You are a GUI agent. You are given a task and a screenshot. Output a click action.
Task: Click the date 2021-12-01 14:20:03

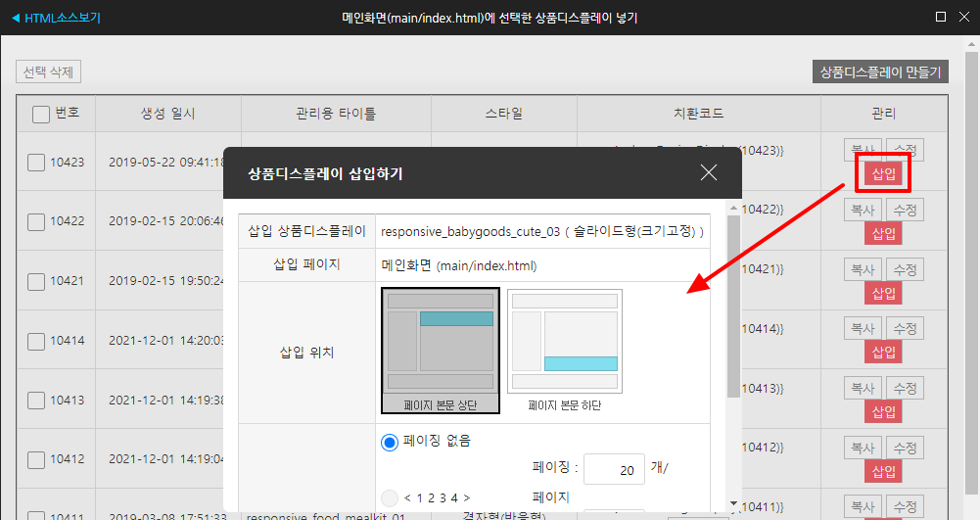[x=166, y=341]
